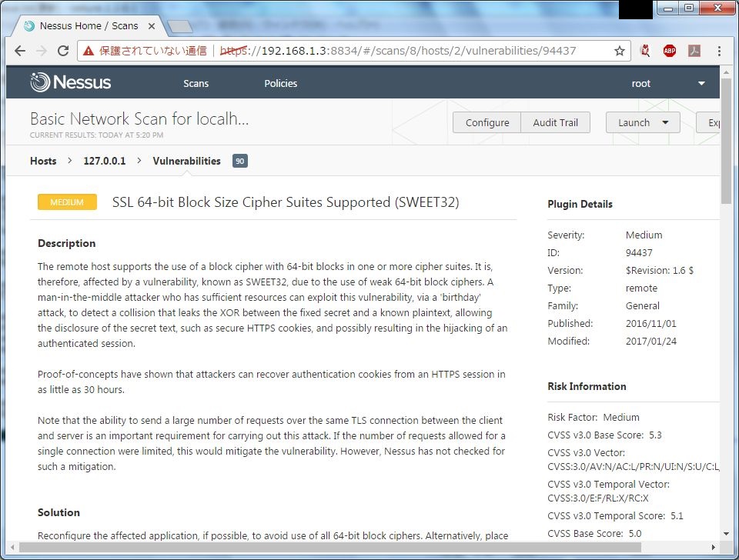Click the browser forward arrow

[x=42, y=51]
